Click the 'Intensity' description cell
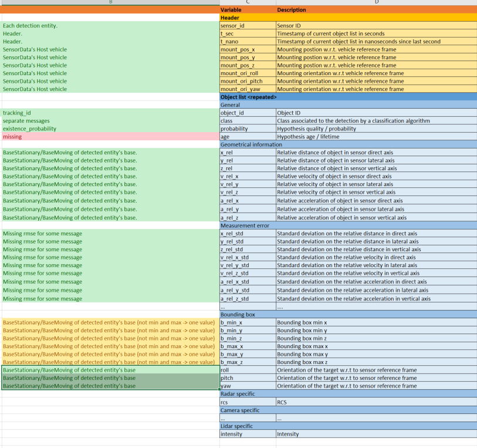 tap(377, 434)
